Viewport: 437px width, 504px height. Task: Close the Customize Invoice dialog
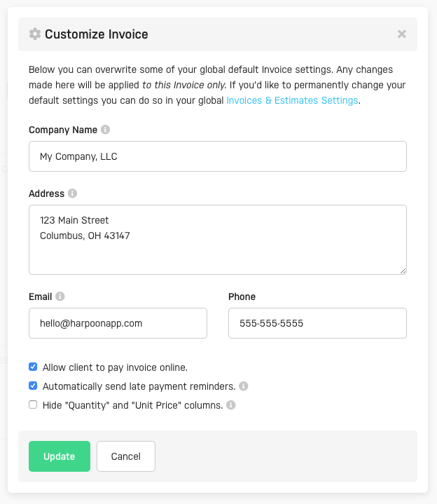tap(402, 34)
